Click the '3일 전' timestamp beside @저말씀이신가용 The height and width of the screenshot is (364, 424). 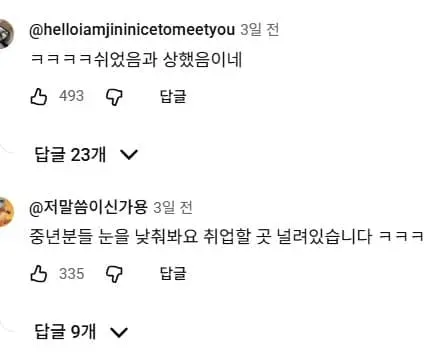click(173, 208)
